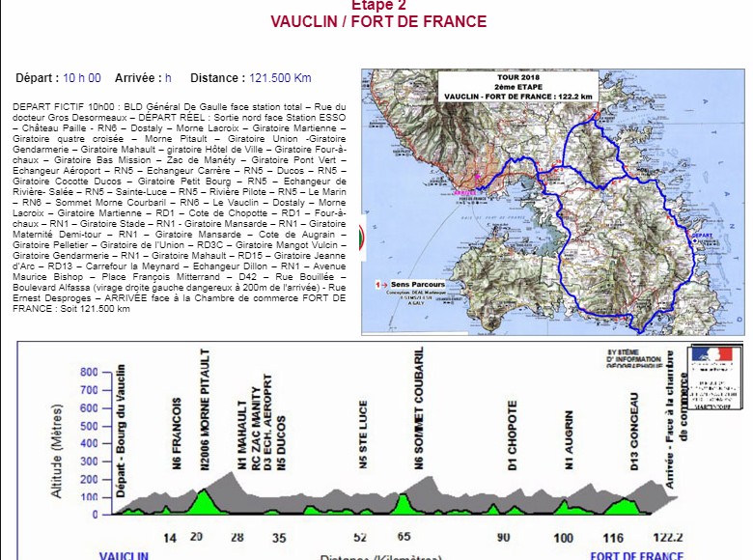
Task: Click the 20 km distance tick
Action: point(196,537)
